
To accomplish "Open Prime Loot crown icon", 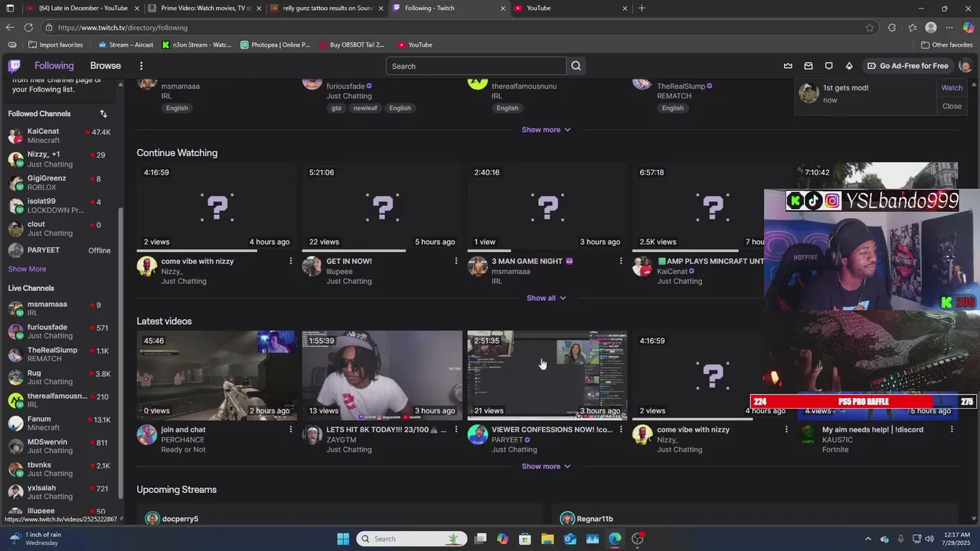I will [788, 66].
